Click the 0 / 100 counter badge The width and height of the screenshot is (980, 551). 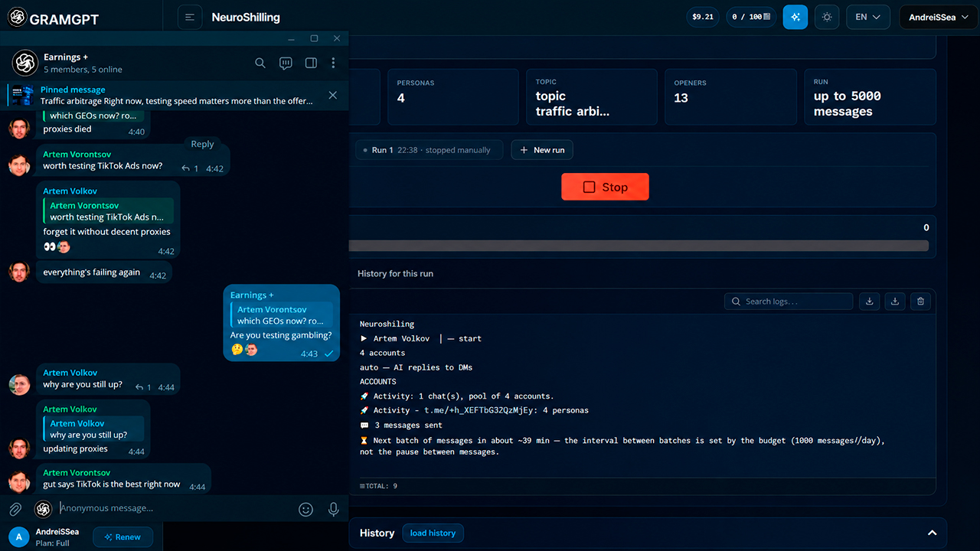point(751,17)
